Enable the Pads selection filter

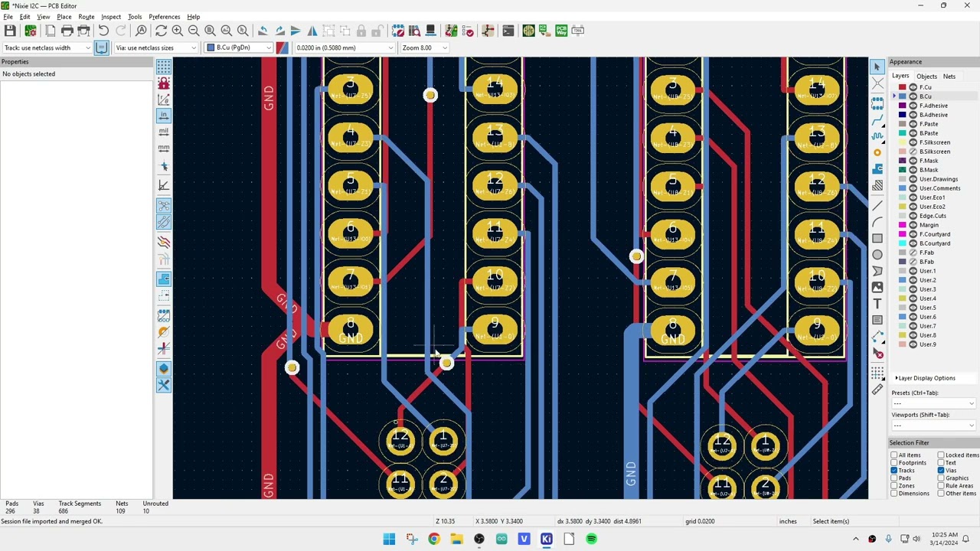coord(893,478)
